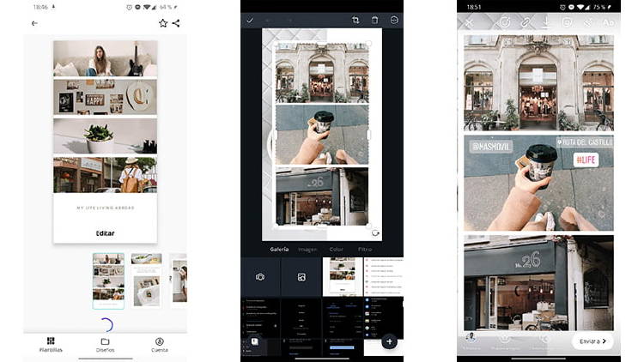644x362 pixels.
Task: Select the crop tool in editor toolbar
Action: pyautogui.click(x=355, y=20)
